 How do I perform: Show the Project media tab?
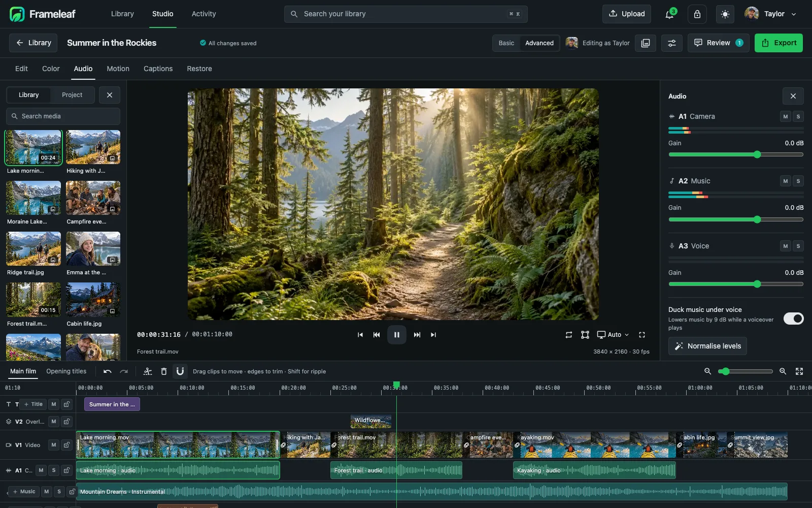tap(72, 95)
